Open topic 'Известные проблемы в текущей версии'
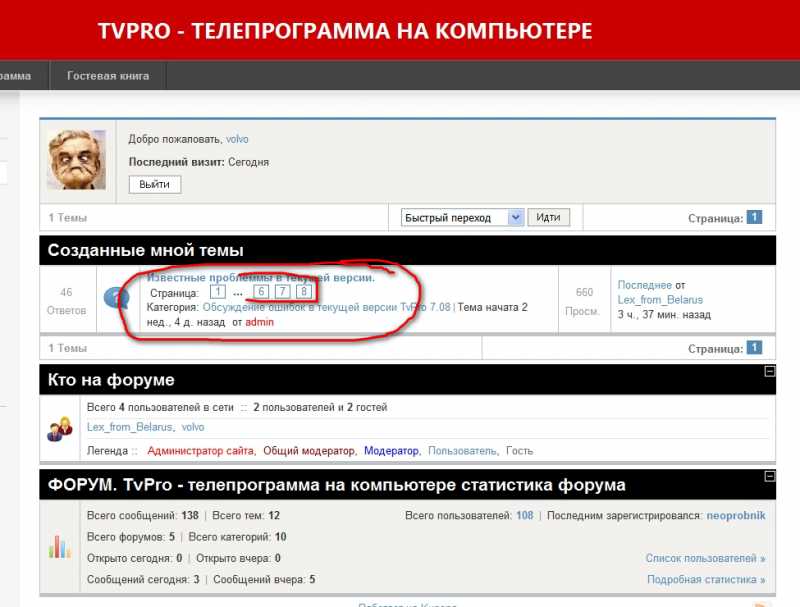 point(261,277)
